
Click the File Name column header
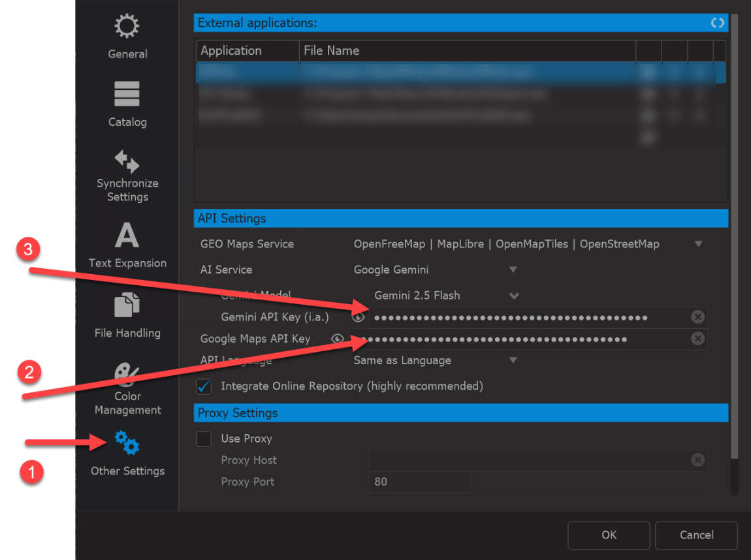coord(468,51)
